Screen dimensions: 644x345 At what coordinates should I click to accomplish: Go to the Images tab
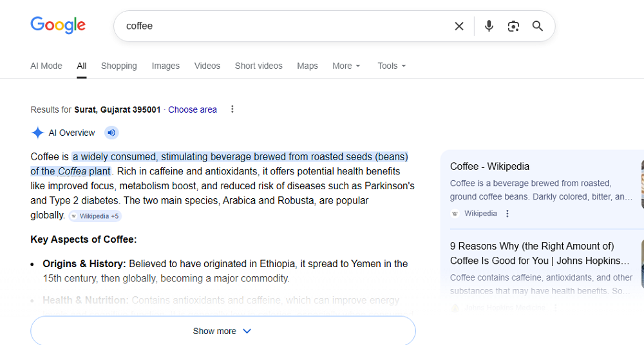166,66
